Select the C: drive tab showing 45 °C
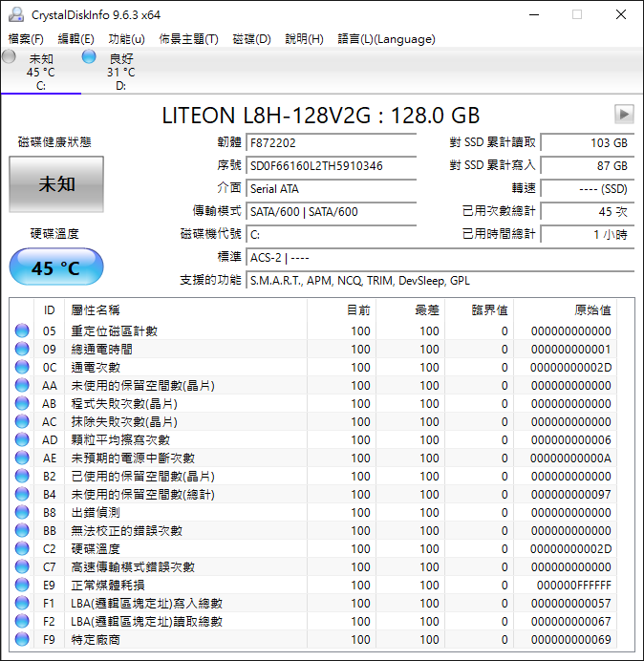This screenshot has height=661, width=644. [41, 72]
